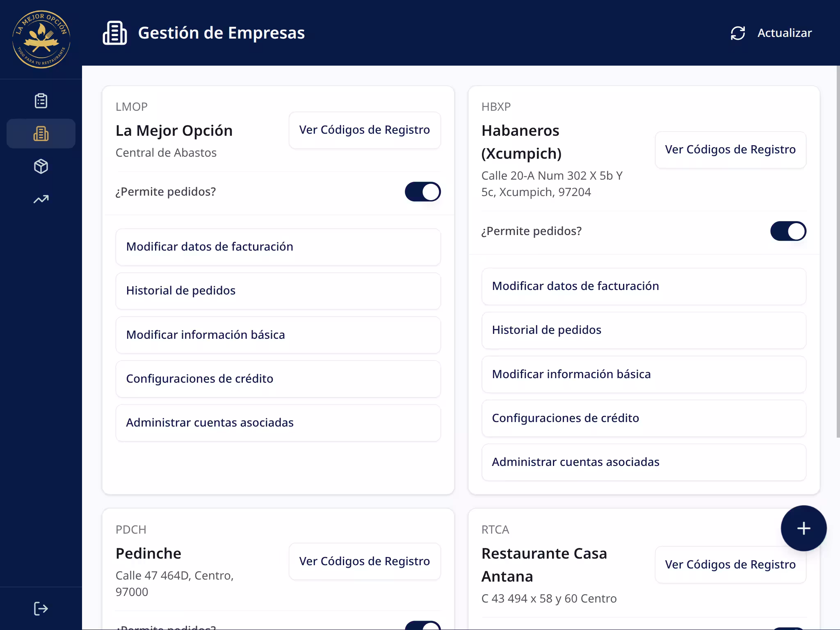Open Modificar datos de facturación for Habaneros
Viewport: 840px width, 630px height.
click(x=643, y=286)
